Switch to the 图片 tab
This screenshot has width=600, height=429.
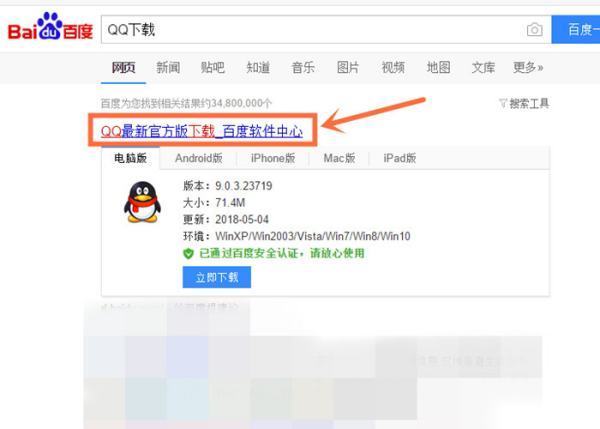(348, 67)
